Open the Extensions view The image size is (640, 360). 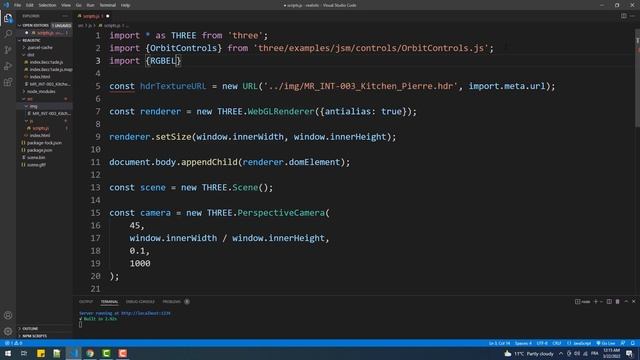(x=8, y=82)
